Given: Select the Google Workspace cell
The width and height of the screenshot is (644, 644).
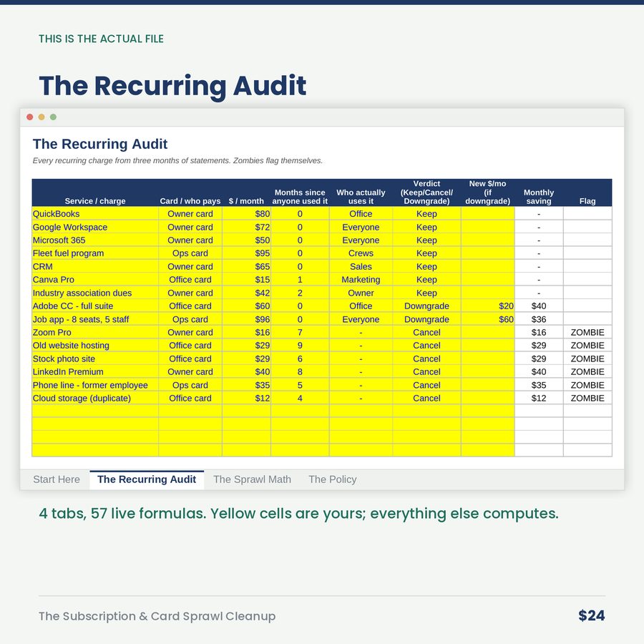Looking at the screenshot, I should pyautogui.click(x=95, y=227).
